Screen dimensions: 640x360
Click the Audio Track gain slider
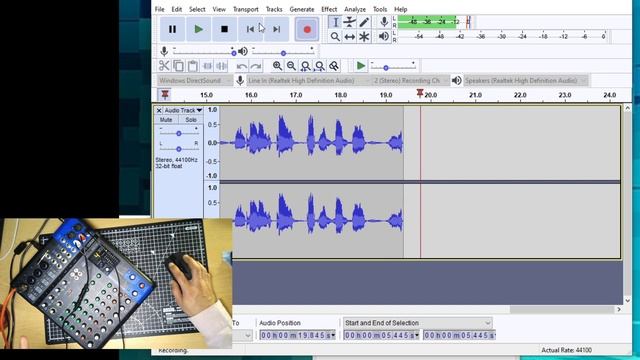179,133
